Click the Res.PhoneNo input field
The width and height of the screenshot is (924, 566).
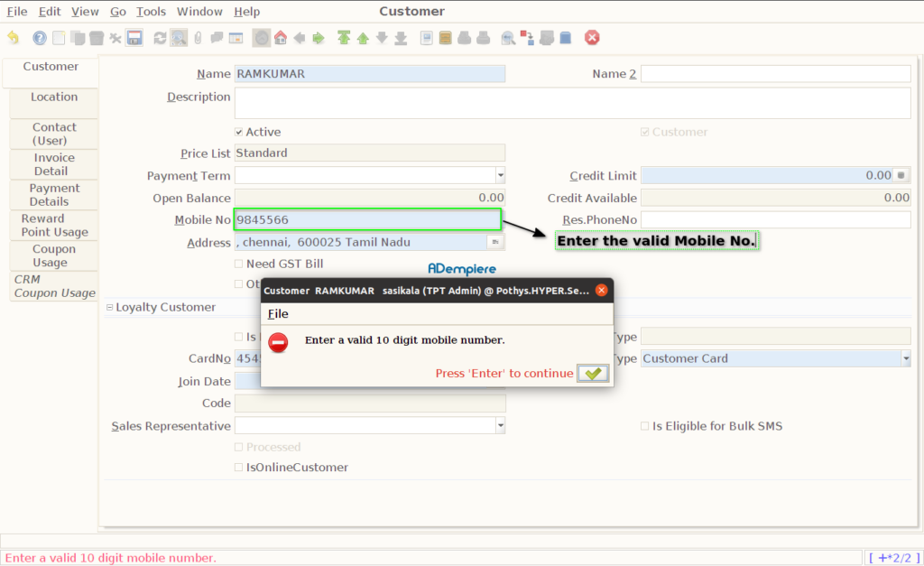coord(775,219)
